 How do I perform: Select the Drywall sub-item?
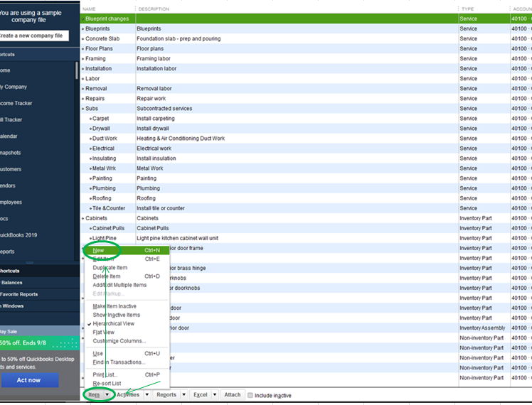click(101, 129)
